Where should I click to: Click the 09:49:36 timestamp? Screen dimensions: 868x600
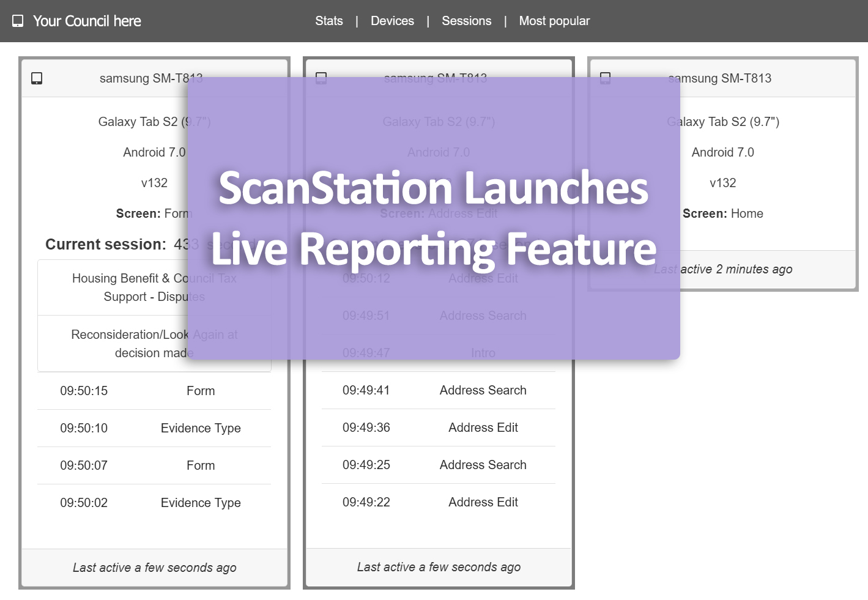point(366,428)
